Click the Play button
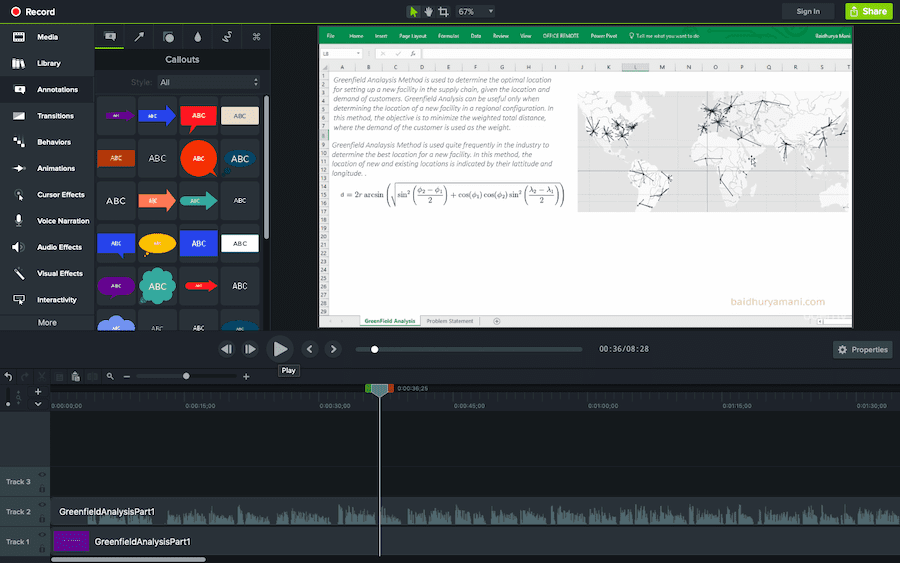 tap(280, 349)
